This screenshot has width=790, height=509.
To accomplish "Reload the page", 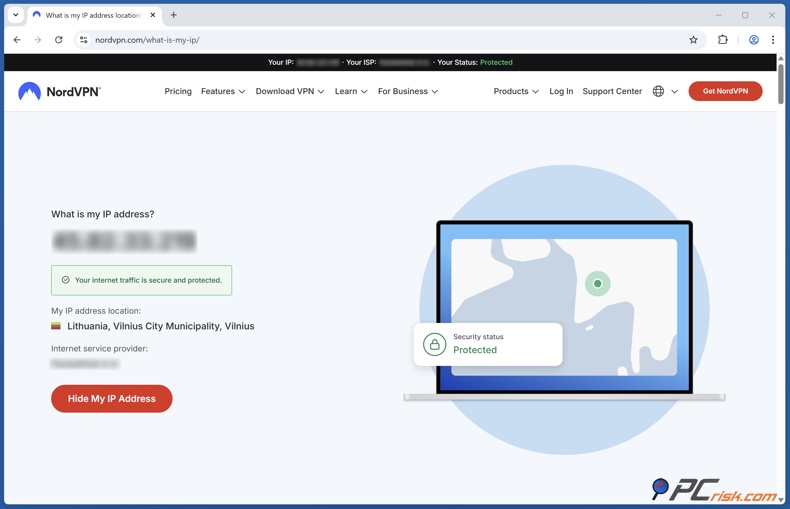I will coord(58,40).
